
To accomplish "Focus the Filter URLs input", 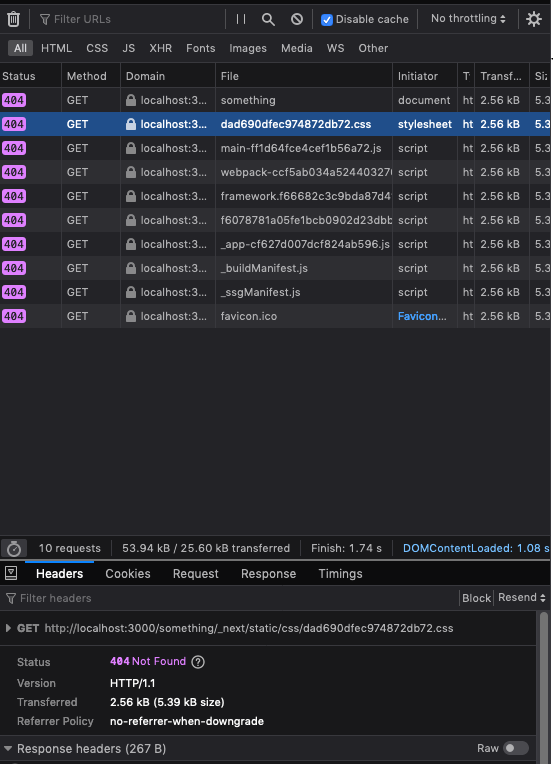I will 132,19.
